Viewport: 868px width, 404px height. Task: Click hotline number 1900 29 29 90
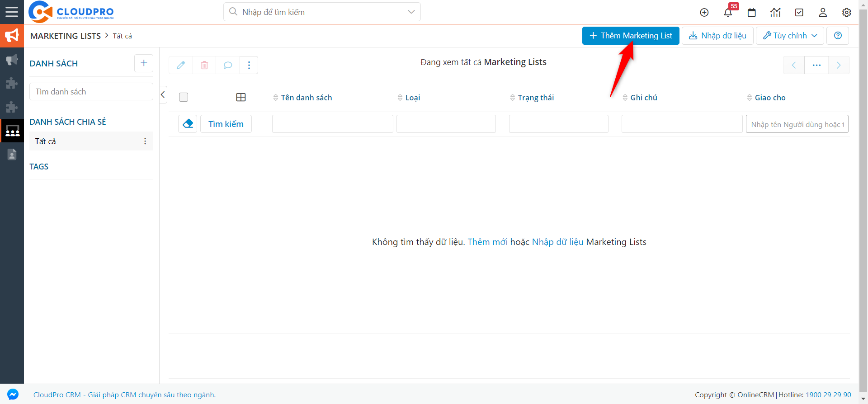(828, 395)
